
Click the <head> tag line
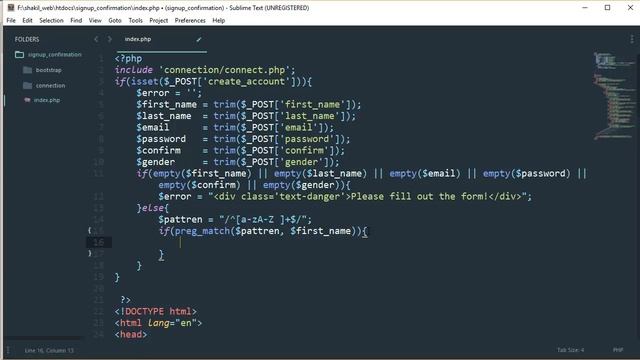click(131, 334)
